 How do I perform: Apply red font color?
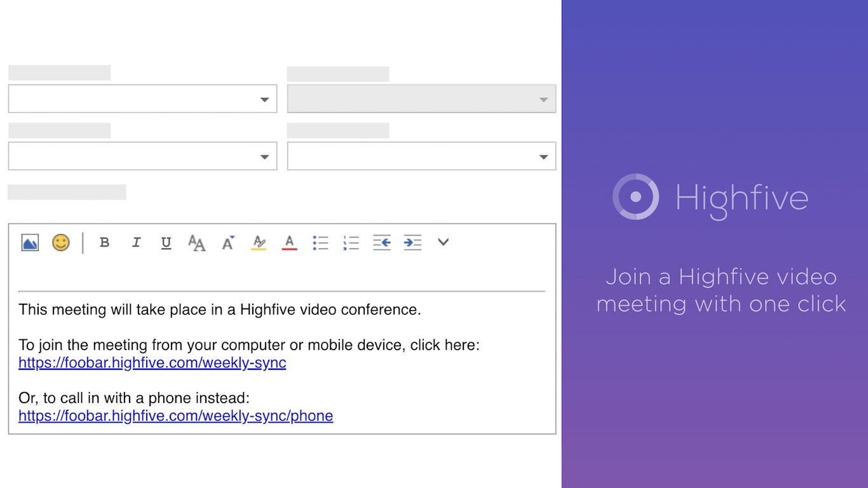290,243
